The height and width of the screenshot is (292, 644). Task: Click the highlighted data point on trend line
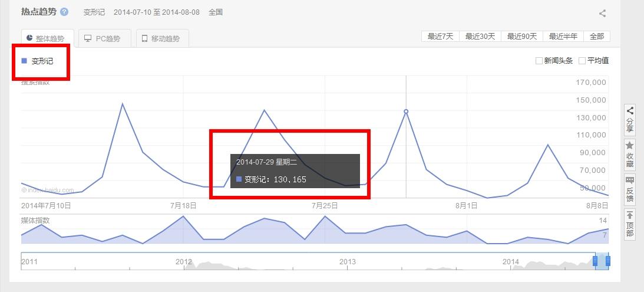tap(406, 111)
